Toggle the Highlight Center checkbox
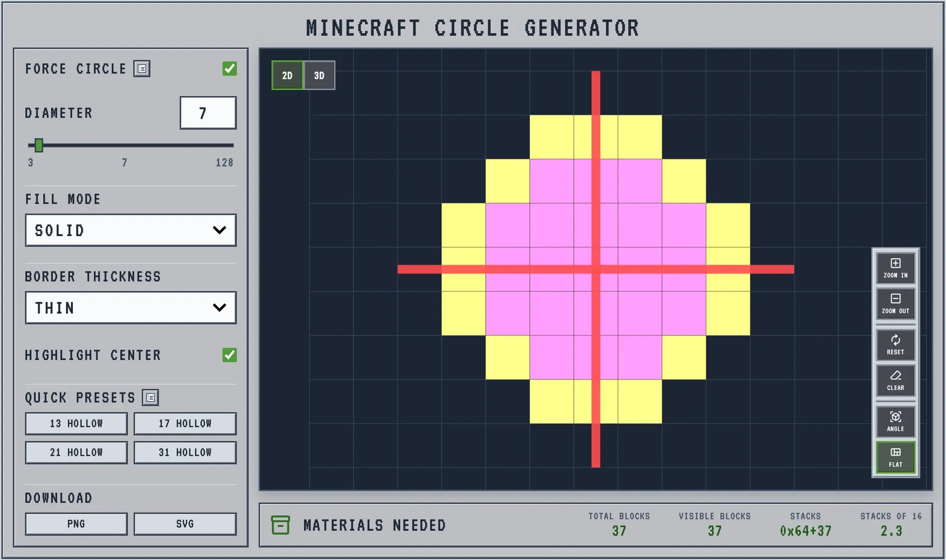This screenshot has height=560, width=946. click(x=230, y=355)
